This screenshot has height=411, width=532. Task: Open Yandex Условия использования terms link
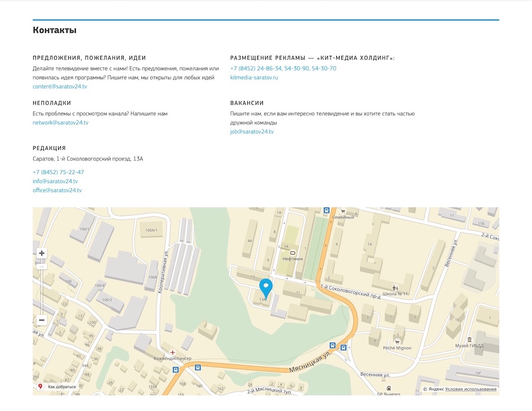coord(471,389)
